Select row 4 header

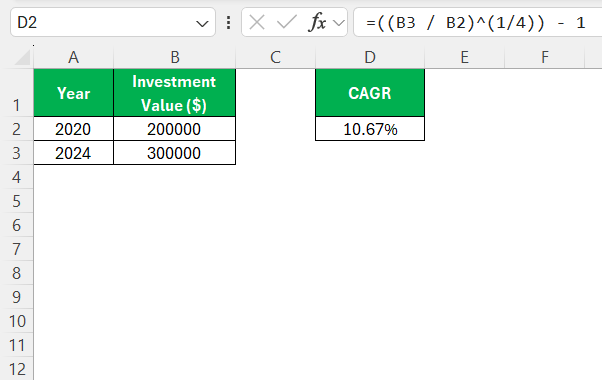pyautogui.click(x=17, y=177)
